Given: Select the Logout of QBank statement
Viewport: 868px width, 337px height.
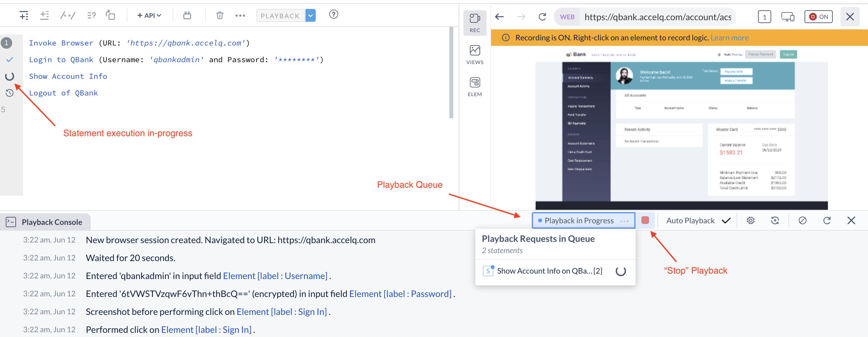Looking at the screenshot, I should tap(63, 93).
